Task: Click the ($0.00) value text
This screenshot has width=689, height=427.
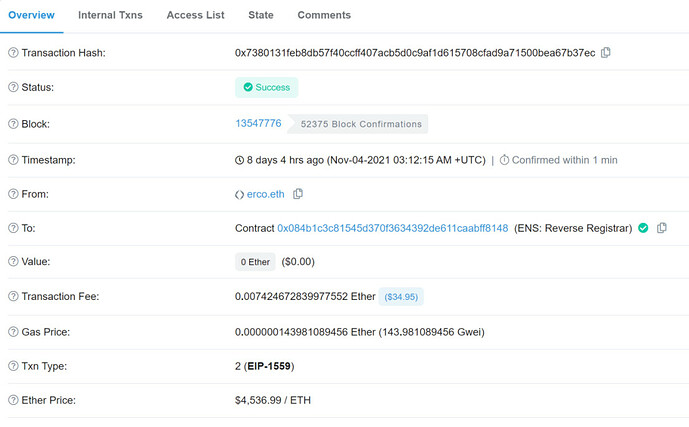Action: coord(298,262)
